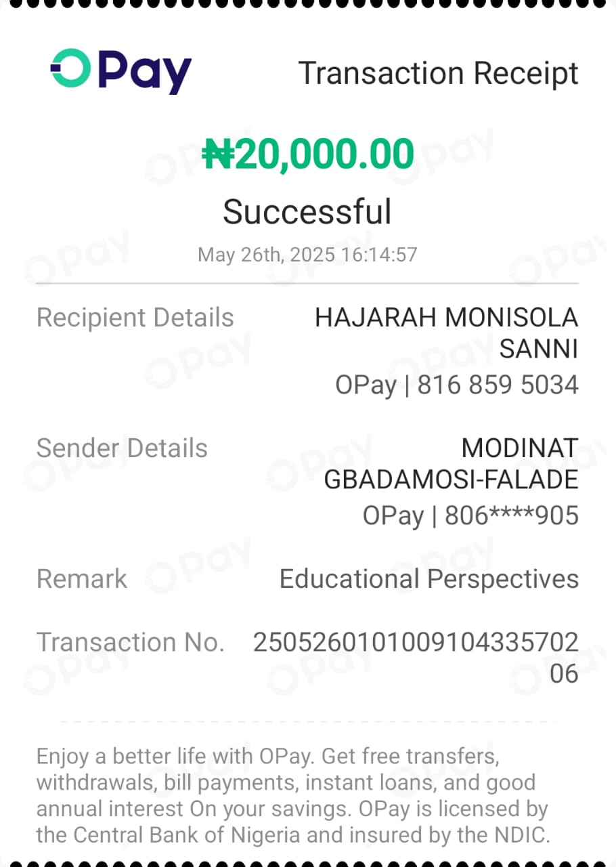Click recipient account OPay | 816 859 5034
The width and height of the screenshot is (616, 867).
tap(457, 385)
